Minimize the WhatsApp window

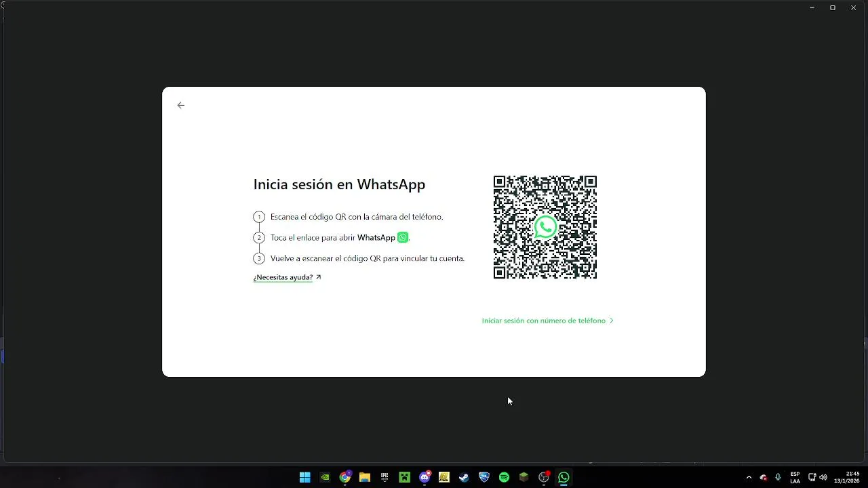[812, 7]
